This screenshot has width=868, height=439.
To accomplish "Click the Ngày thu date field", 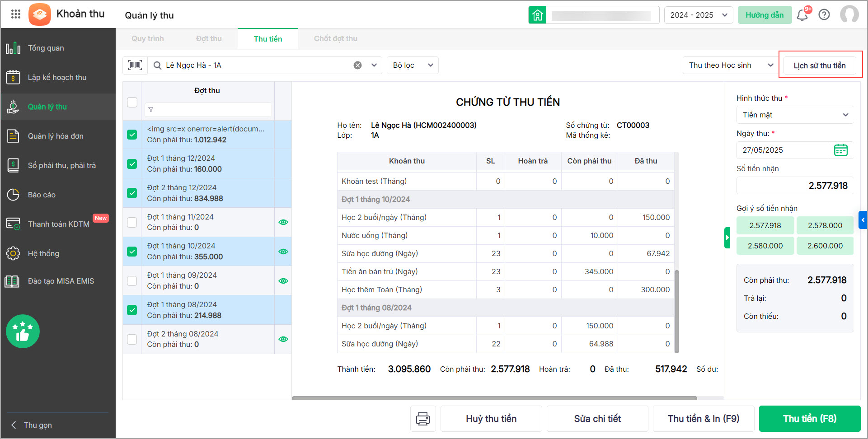I will click(782, 150).
